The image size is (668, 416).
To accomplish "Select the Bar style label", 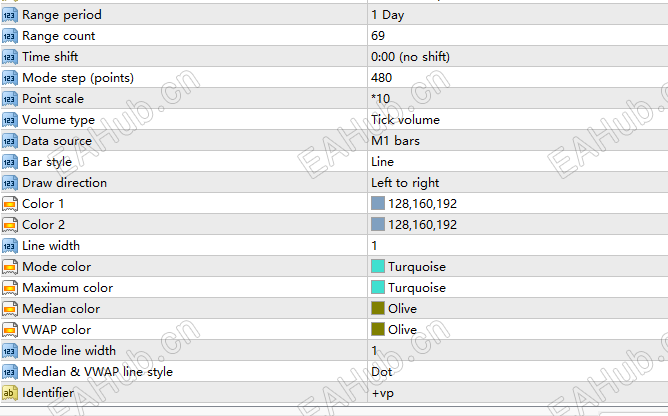I will [x=47, y=162].
